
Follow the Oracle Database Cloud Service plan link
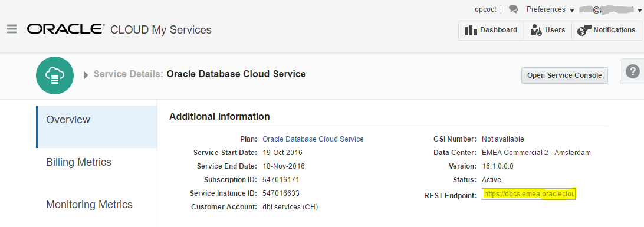313,139
